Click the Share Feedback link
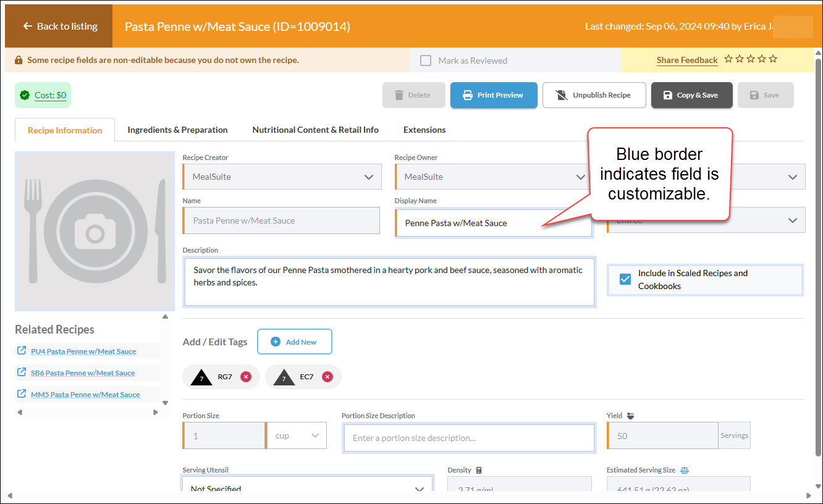Viewport: 823px width, 504px height. tap(687, 60)
